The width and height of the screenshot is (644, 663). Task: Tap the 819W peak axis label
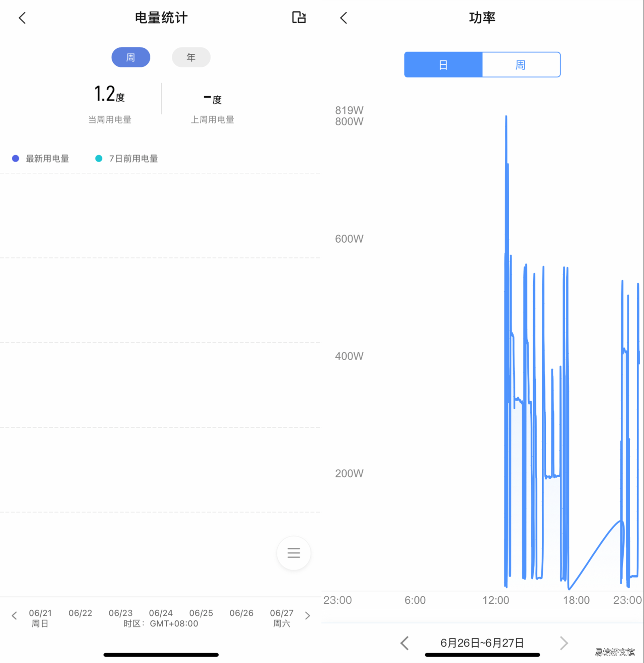pyautogui.click(x=349, y=110)
